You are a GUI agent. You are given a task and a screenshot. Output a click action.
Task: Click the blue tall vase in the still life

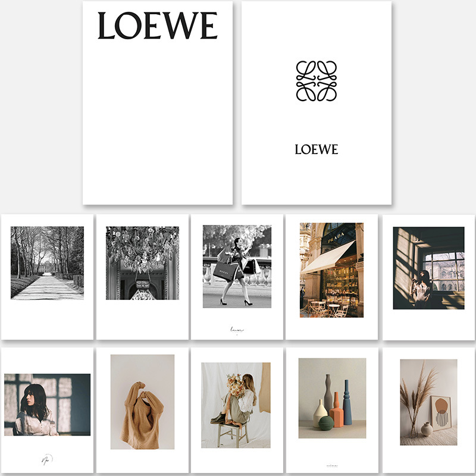click(x=347, y=402)
